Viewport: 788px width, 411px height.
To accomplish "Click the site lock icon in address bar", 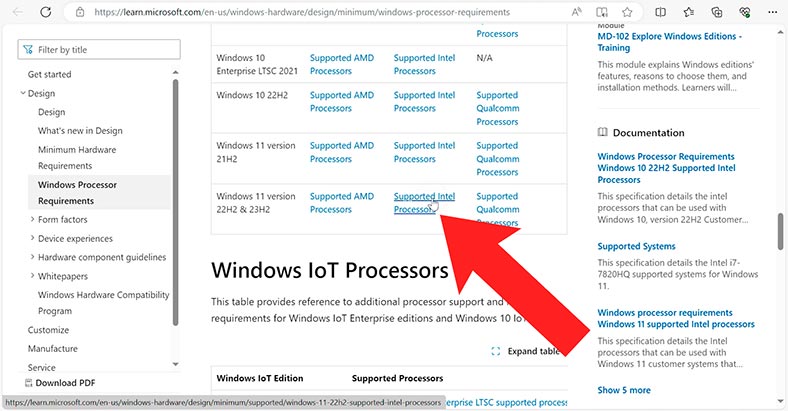I will click(x=80, y=12).
